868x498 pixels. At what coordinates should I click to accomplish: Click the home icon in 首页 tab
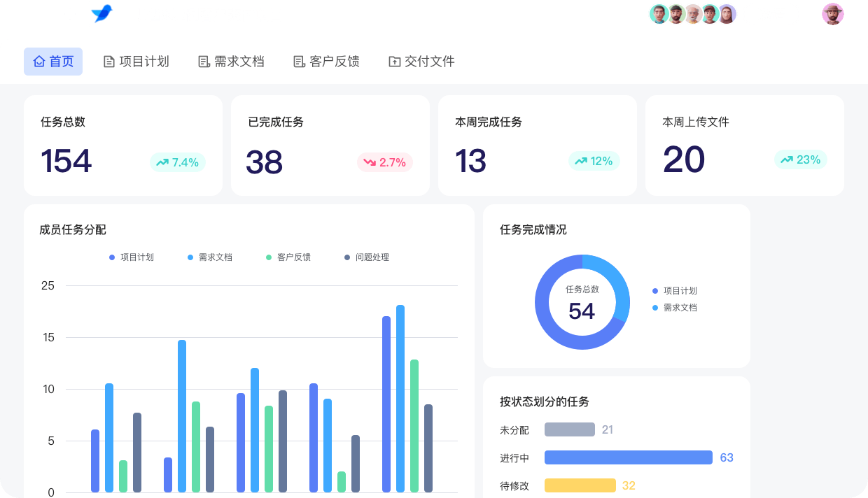coord(39,62)
